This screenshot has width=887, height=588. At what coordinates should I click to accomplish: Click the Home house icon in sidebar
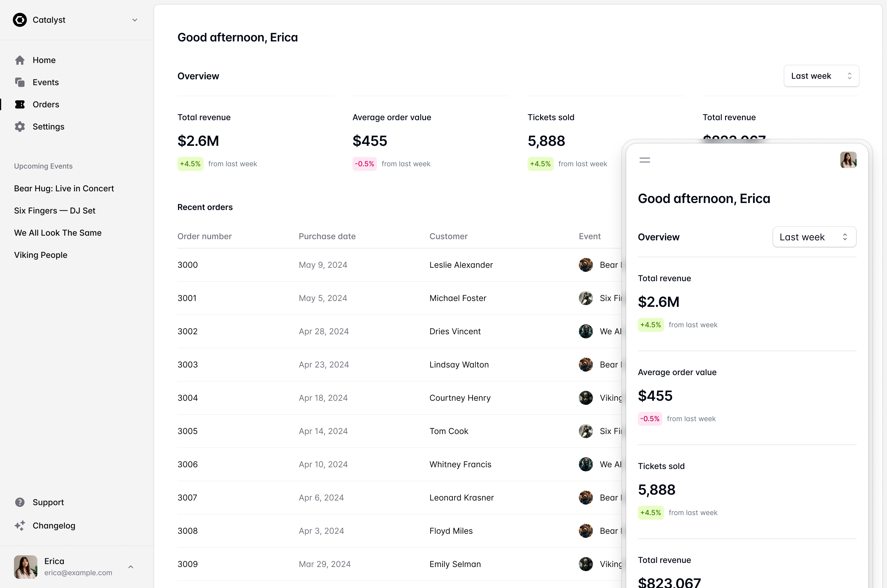coord(20,60)
